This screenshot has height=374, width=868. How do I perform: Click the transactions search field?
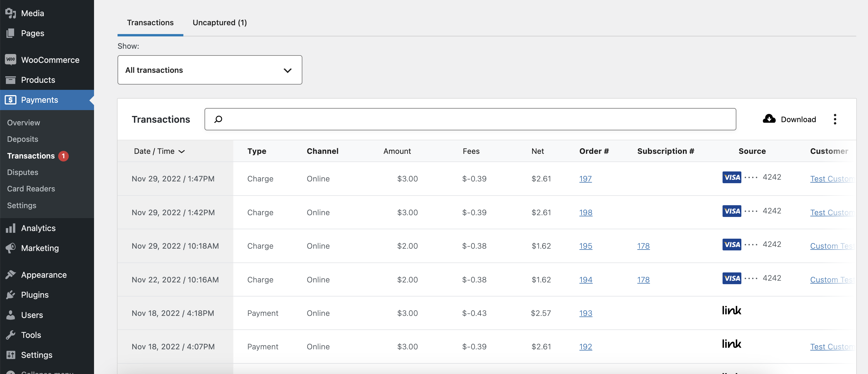[472, 119]
